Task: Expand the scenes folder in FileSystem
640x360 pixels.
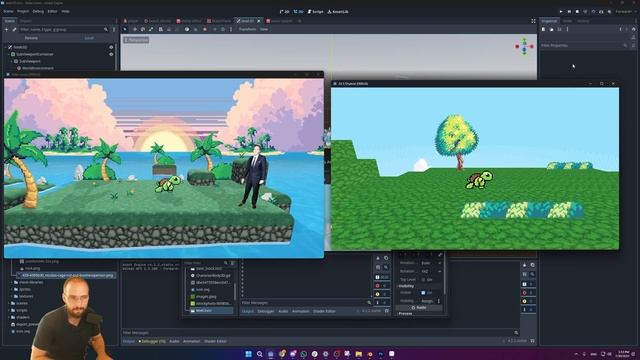Action: tap(9, 303)
